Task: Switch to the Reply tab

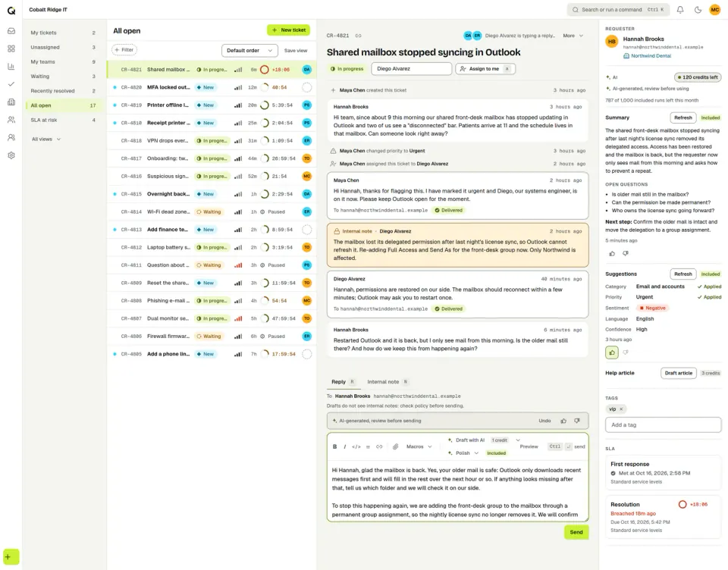Action: click(x=343, y=381)
